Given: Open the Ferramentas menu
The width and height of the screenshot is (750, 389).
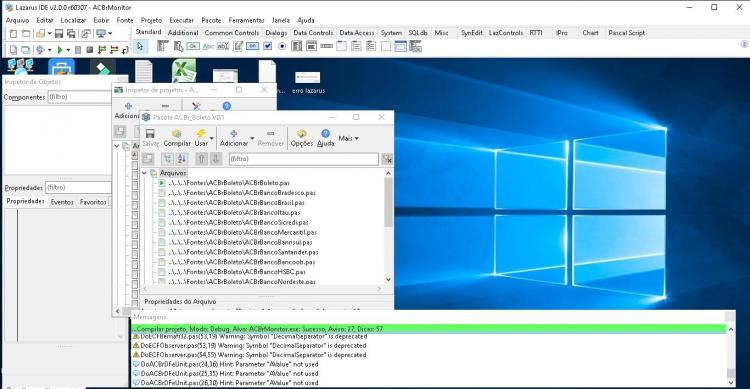Looking at the screenshot, I should tap(246, 20).
